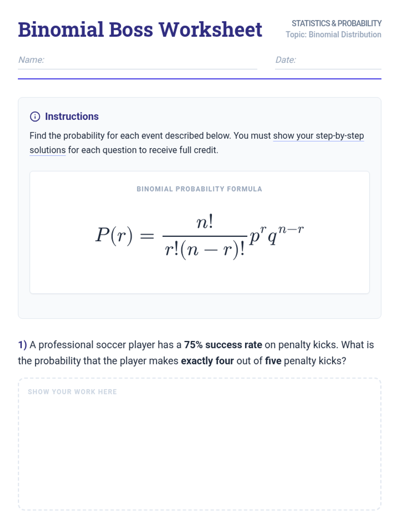Viewport: 399px width, 532px height.
Task: Click the q exponent n−r term
Action: pos(290,229)
